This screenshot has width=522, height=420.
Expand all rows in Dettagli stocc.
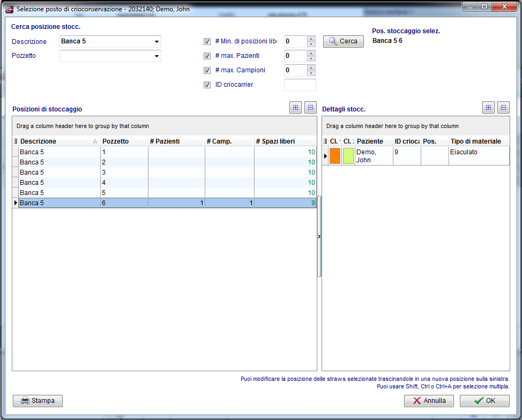coord(488,108)
